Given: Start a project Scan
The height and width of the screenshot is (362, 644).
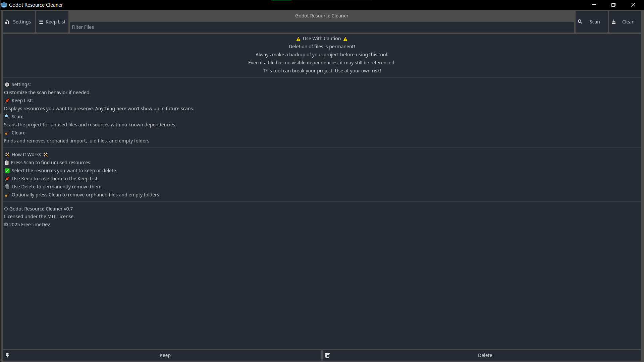Looking at the screenshot, I should [591, 22].
